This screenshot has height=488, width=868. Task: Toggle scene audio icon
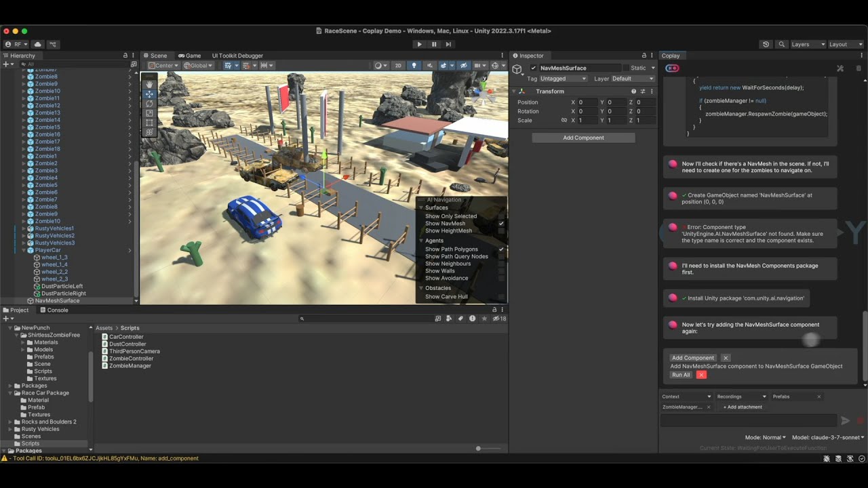(x=429, y=66)
